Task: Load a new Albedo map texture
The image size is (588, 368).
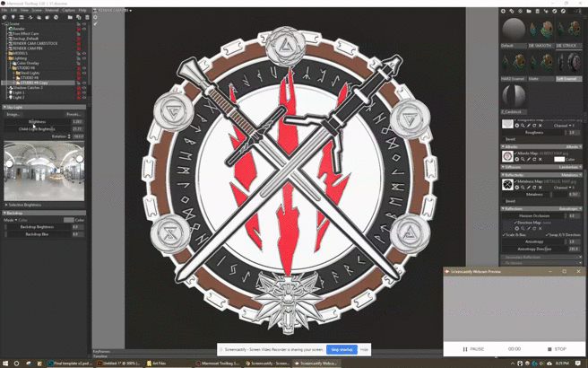Action: pos(517,159)
